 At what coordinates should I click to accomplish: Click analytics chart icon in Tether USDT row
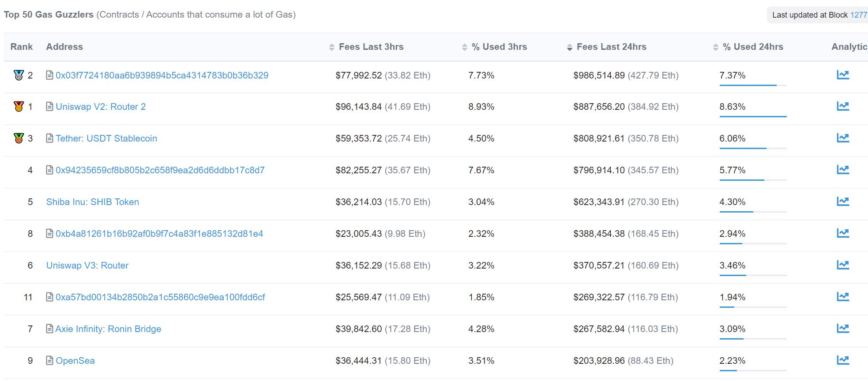coord(842,138)
